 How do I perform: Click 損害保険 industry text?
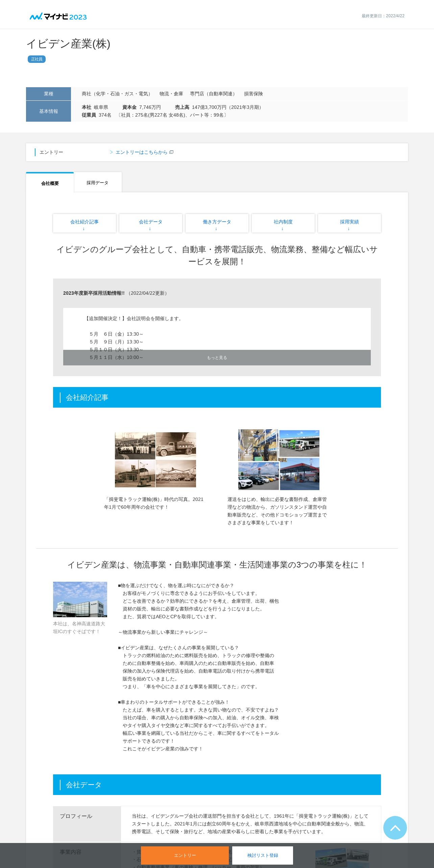pyautogui.click(x=254, y=94)
